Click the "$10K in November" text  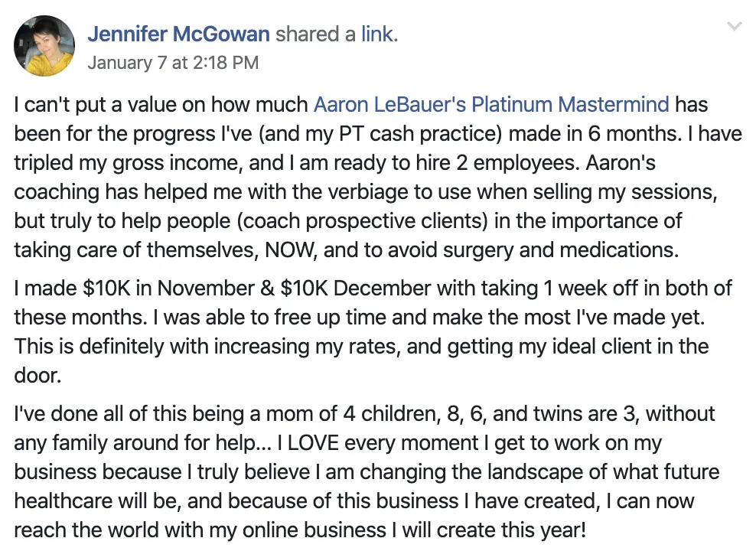[168, 289]
